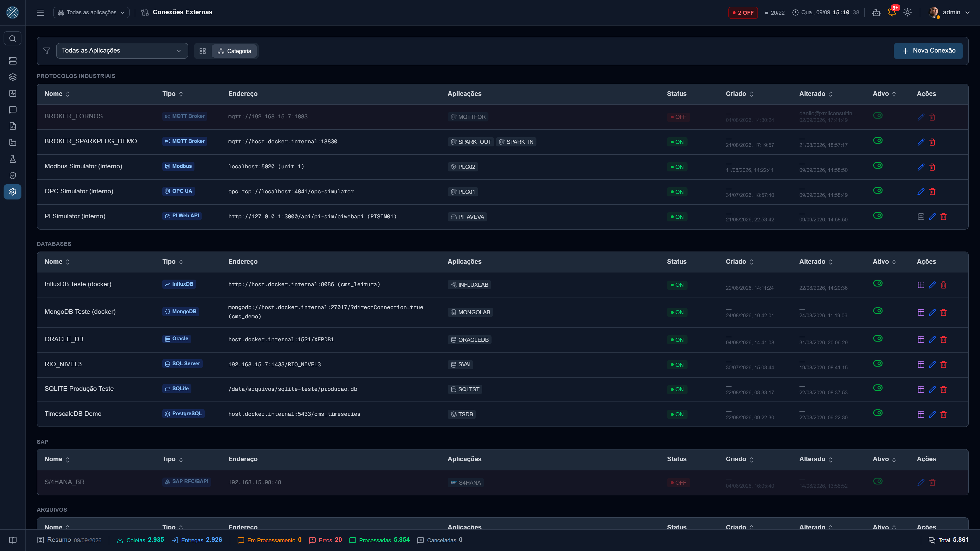Click the 2 OFF status badge
The width and height of the screenshot is (980, 551).
(x=743, y=12)
